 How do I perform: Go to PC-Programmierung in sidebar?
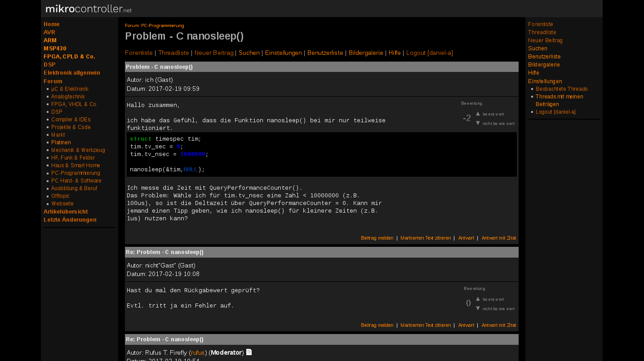click(76, 173)
